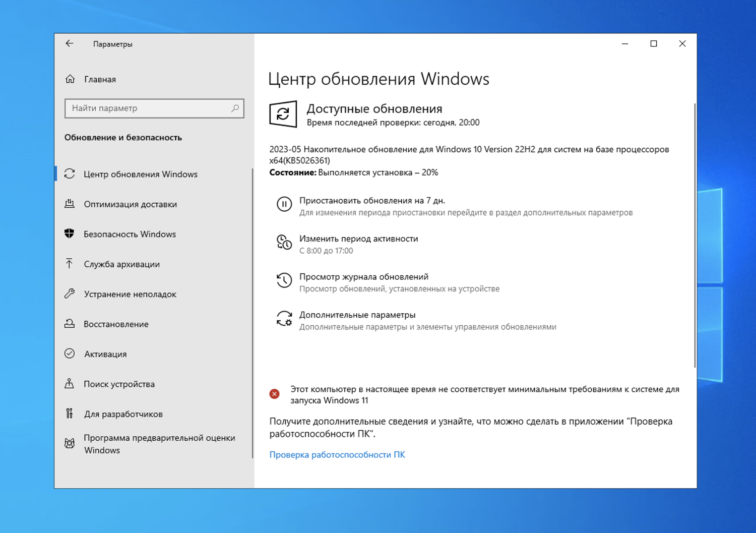Viewport: 756px width, 533px height.
Task: Click the large update refresh status icon
Action: pos(283,114)
